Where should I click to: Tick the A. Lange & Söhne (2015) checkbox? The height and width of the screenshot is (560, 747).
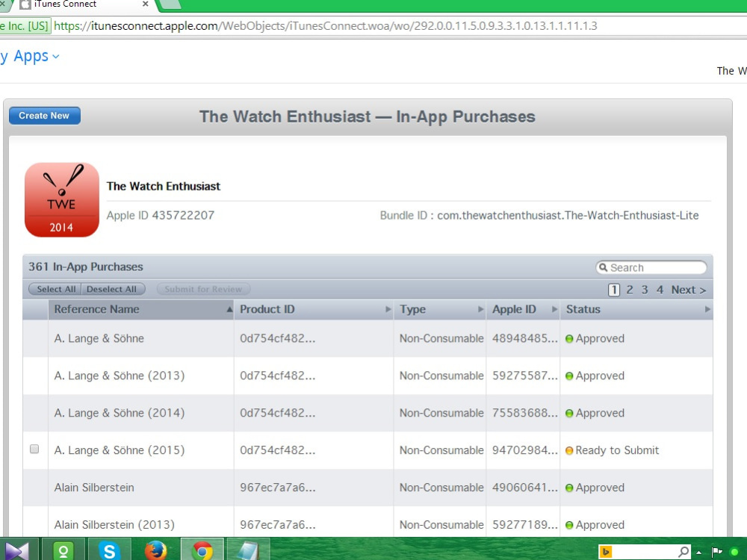(x=34, y=449)
